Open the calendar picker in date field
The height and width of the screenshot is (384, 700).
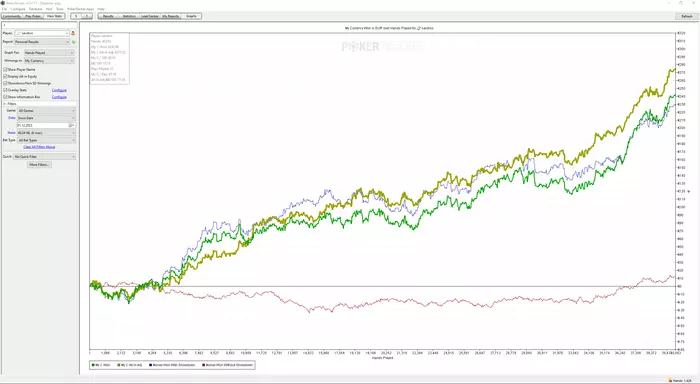72,125
